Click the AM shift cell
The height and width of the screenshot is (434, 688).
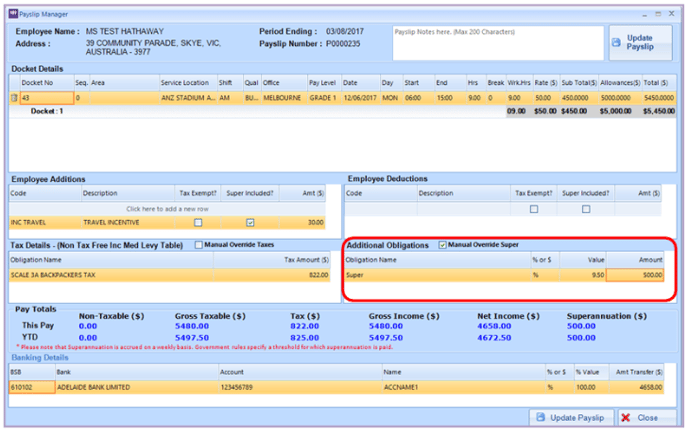(x=230, y=98)
